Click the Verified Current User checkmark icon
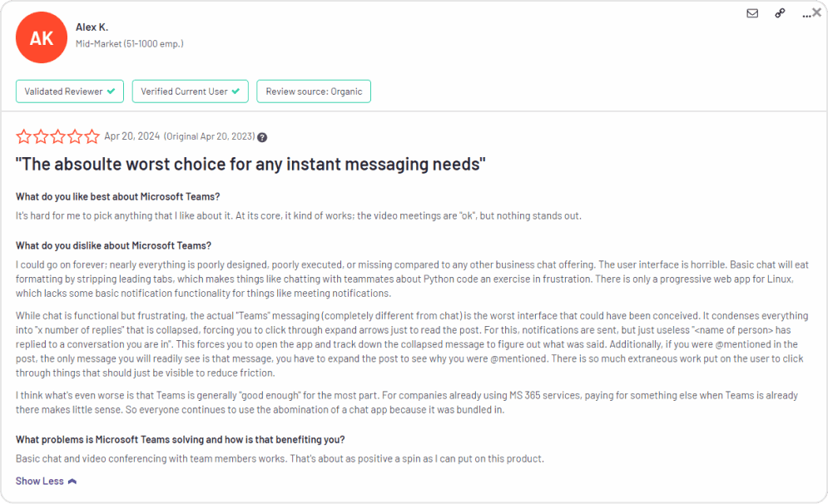 coord(236,91)
